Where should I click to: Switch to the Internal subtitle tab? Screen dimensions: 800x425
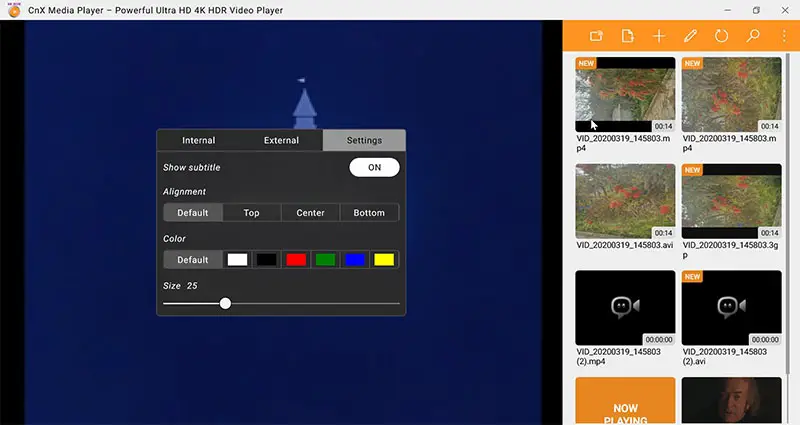(x=198, y=140)
